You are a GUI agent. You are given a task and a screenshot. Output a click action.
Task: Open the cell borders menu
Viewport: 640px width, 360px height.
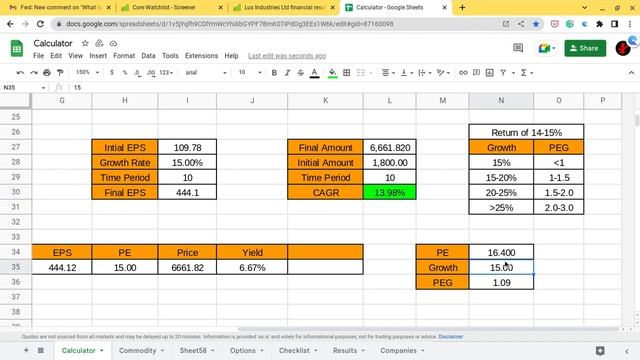(347, 73)
